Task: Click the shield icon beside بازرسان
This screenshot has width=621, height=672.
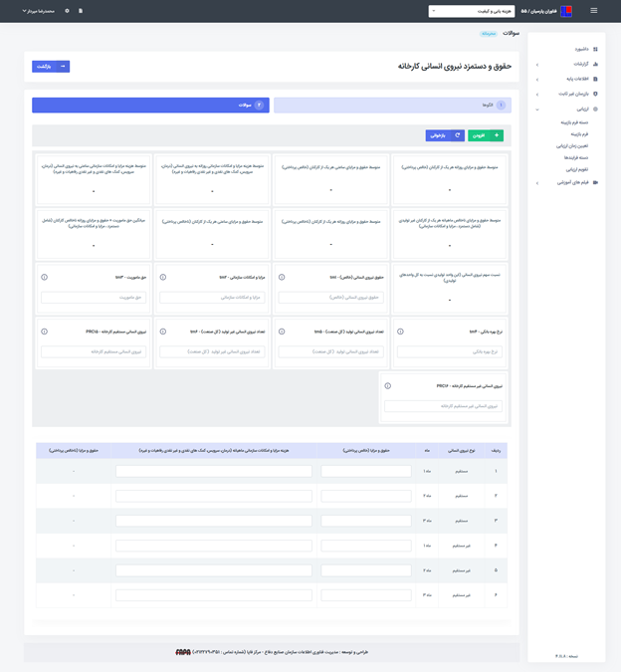Action: 595,94
